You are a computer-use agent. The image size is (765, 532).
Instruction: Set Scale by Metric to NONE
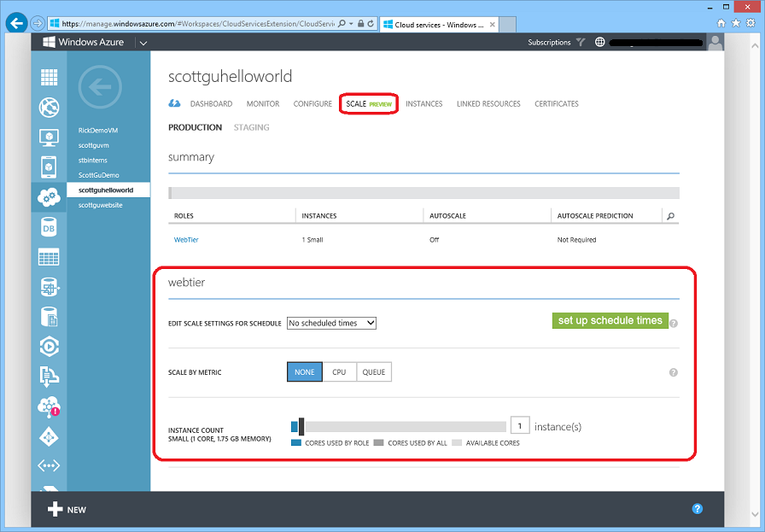click(305, 372)
